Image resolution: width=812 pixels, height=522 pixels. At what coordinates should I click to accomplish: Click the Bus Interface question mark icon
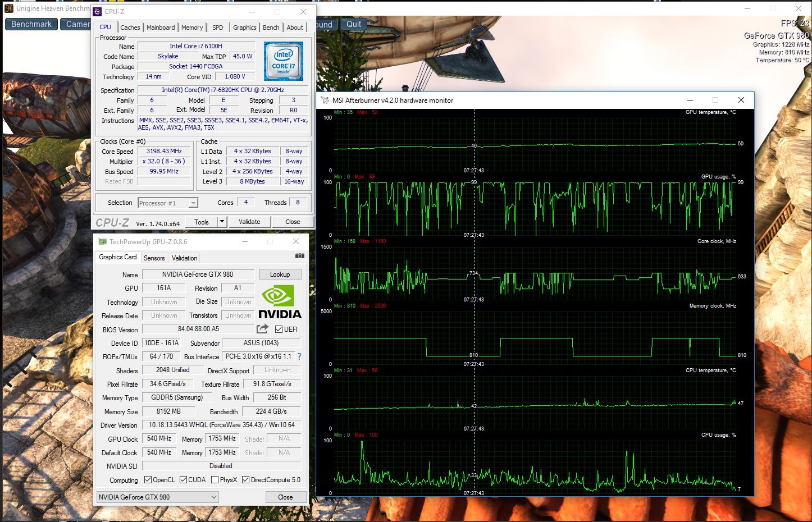point(299,356)
